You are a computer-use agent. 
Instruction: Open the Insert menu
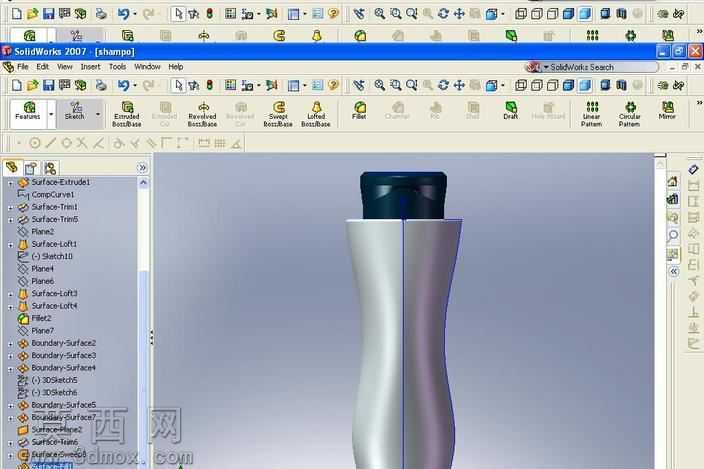pyautogui.click(x=90, y=67)
